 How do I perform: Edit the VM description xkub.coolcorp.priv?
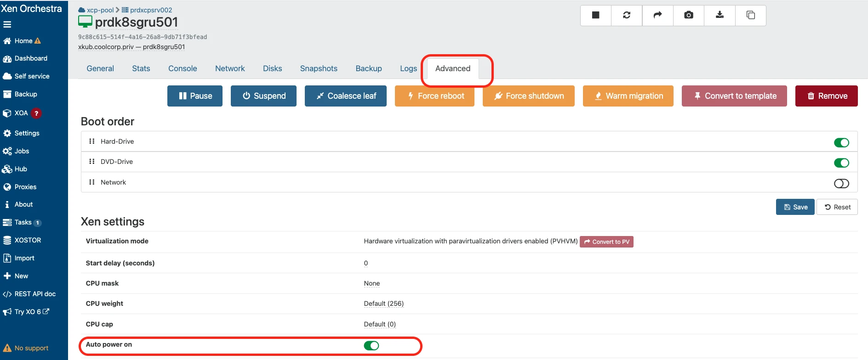pyautogui.click(x=131, y=47)
